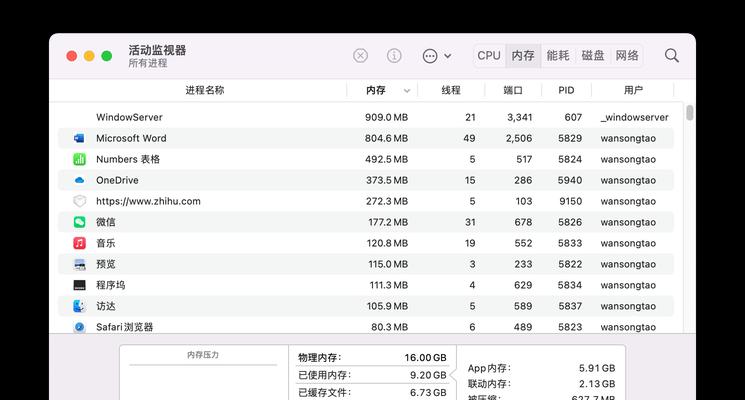Click the 预览 Preview app icon
745x400 pixels.
pos(79,264)
